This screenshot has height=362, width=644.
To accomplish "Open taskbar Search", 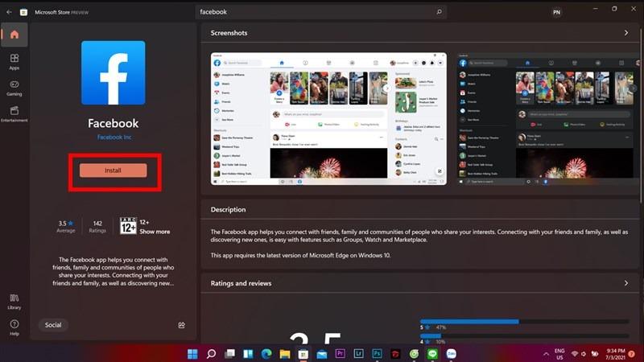I will [211, 354].
